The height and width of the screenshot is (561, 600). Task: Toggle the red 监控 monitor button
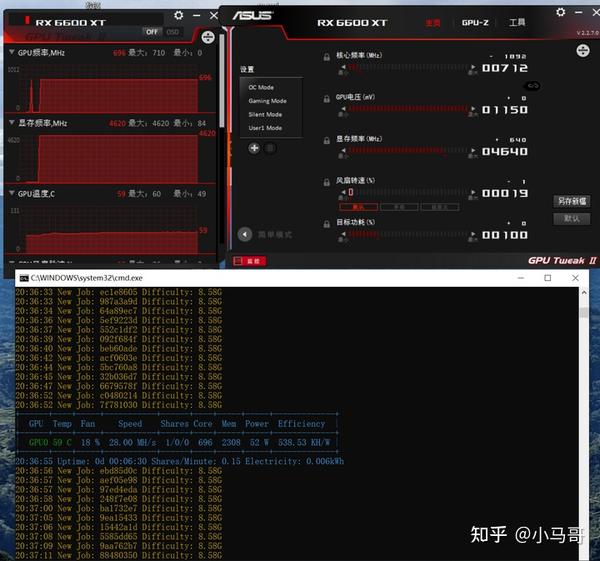(249, 261)
